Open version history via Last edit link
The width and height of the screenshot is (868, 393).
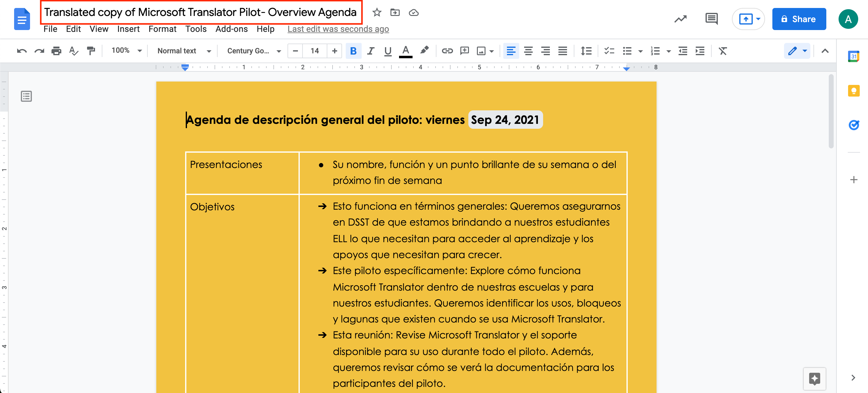[x=338, y=29]
